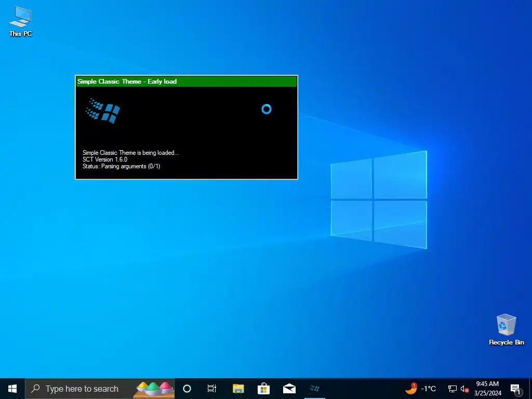Open Microsoft Store from the taskbar
Viewport: 532px width, 399px height.
[263, 389]
